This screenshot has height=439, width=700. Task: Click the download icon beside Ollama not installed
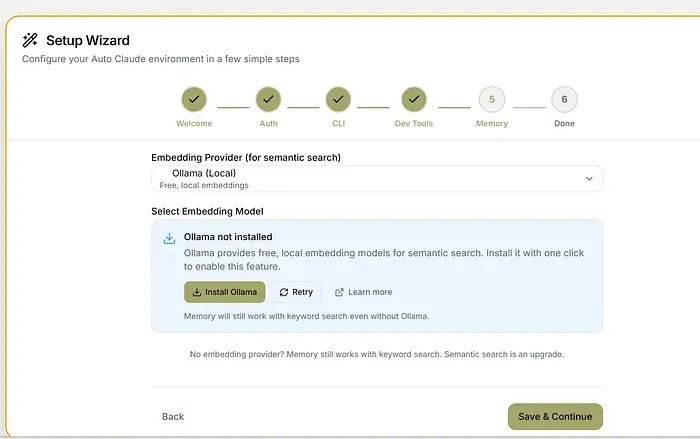tap(169, 238)
